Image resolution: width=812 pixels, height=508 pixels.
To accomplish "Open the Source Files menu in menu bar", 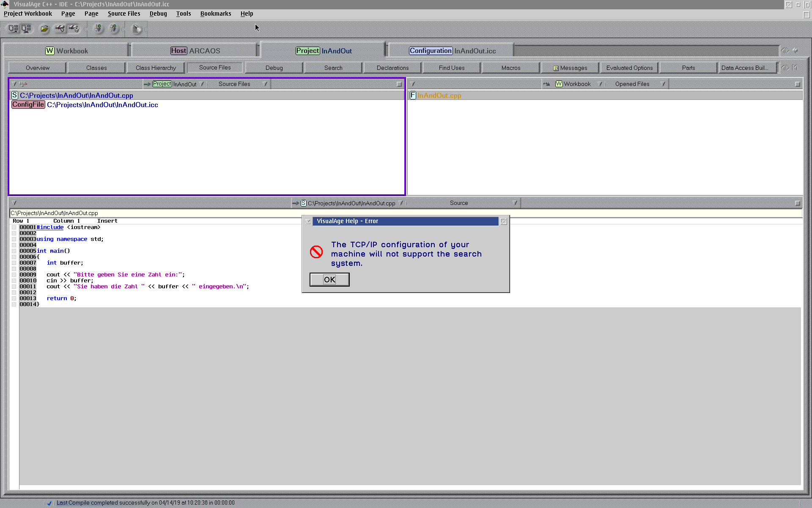I will pyautogui.click(x=124, y=14).
